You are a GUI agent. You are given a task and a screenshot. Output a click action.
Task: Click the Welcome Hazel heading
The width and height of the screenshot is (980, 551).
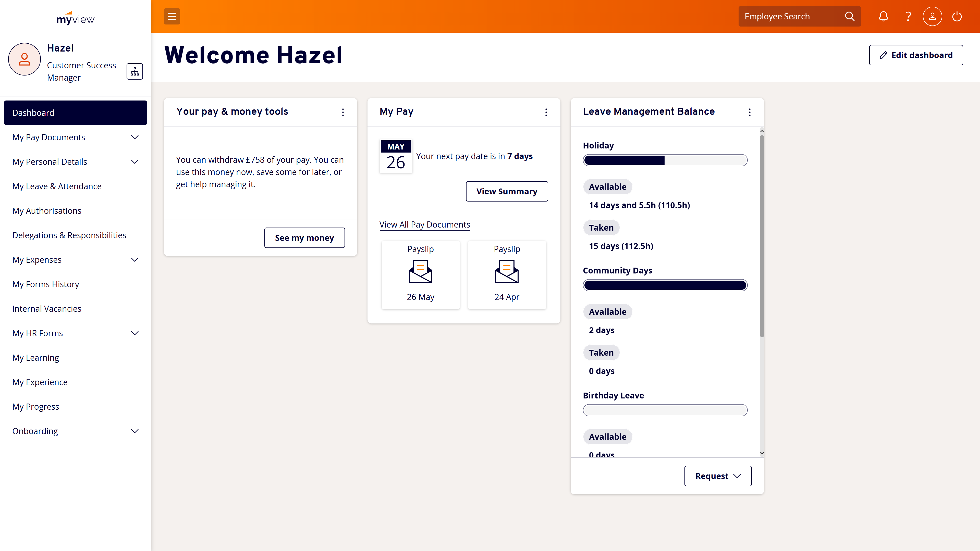(x=253, y=55)
